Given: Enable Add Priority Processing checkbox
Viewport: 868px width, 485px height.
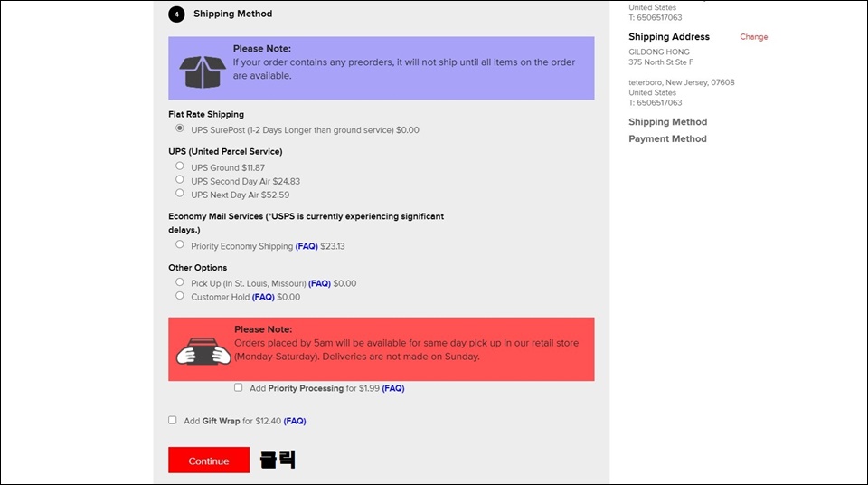Looking at the screenshot, I should coord(238,387).
